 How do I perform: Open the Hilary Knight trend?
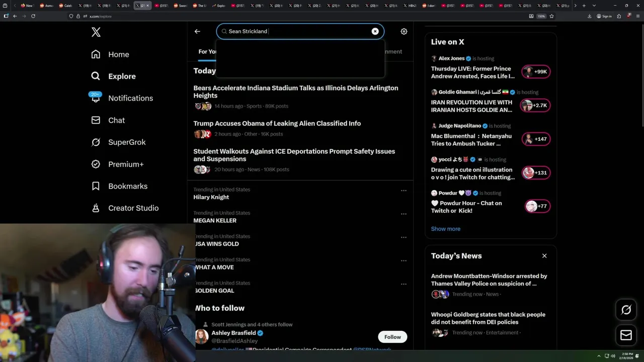(x=211, y=197)
